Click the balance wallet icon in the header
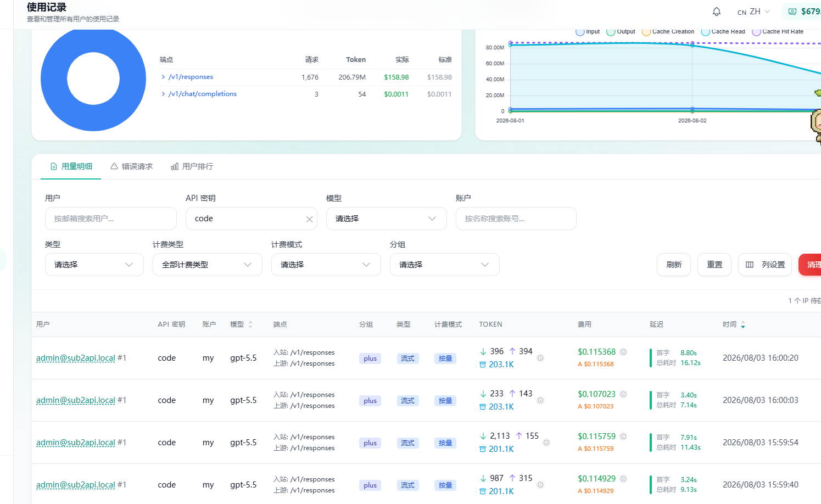The height and width of the screenshot is (504, 821). 792,12
